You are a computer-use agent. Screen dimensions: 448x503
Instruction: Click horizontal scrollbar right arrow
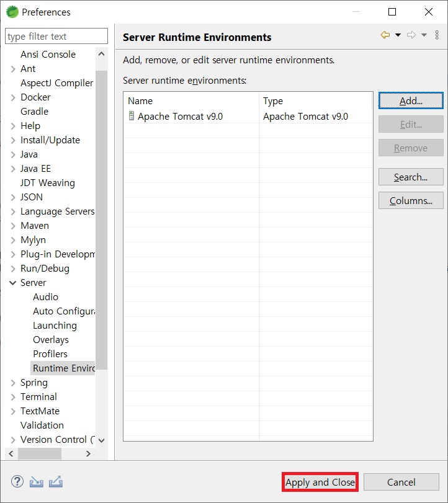click(88, 453)
